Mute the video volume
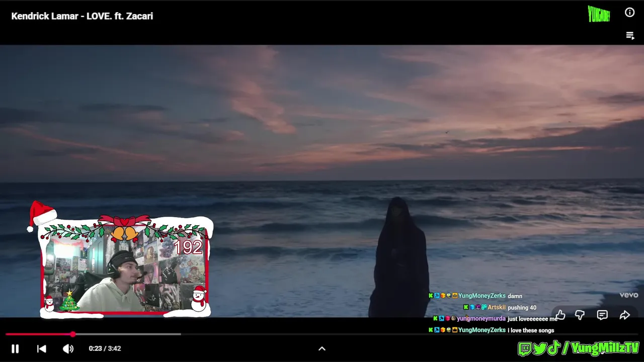 [68, 348]
